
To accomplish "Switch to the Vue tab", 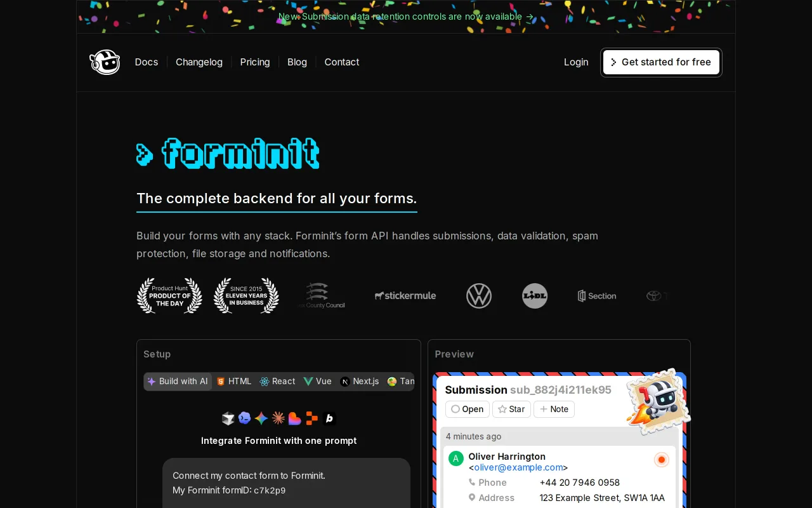I will (x=317, y=382).
